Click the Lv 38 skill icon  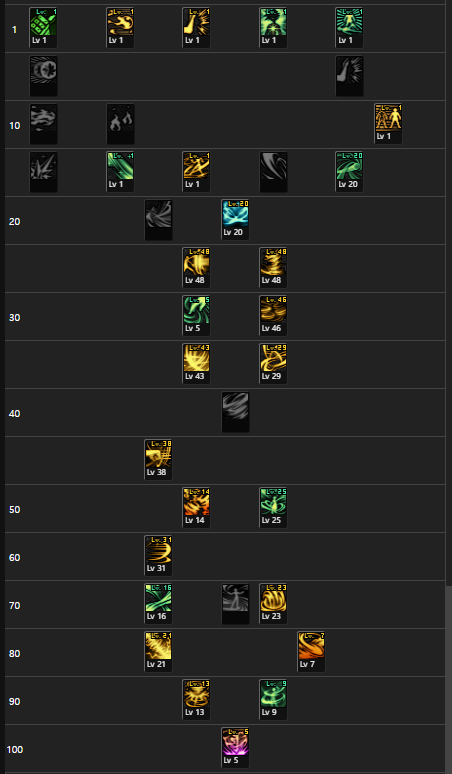[x=158, y=460]
